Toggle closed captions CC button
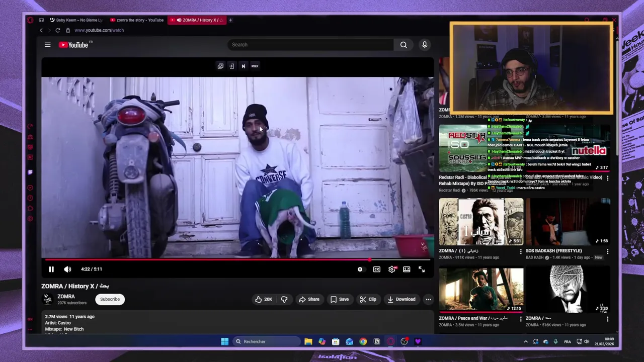This screenshot has height=362, width=644. 377,269
